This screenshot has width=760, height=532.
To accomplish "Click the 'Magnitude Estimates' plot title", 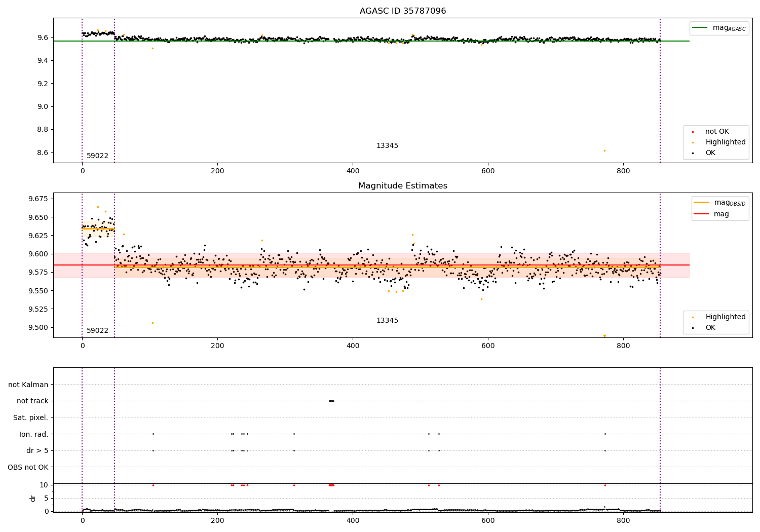I will click(403, 186).
